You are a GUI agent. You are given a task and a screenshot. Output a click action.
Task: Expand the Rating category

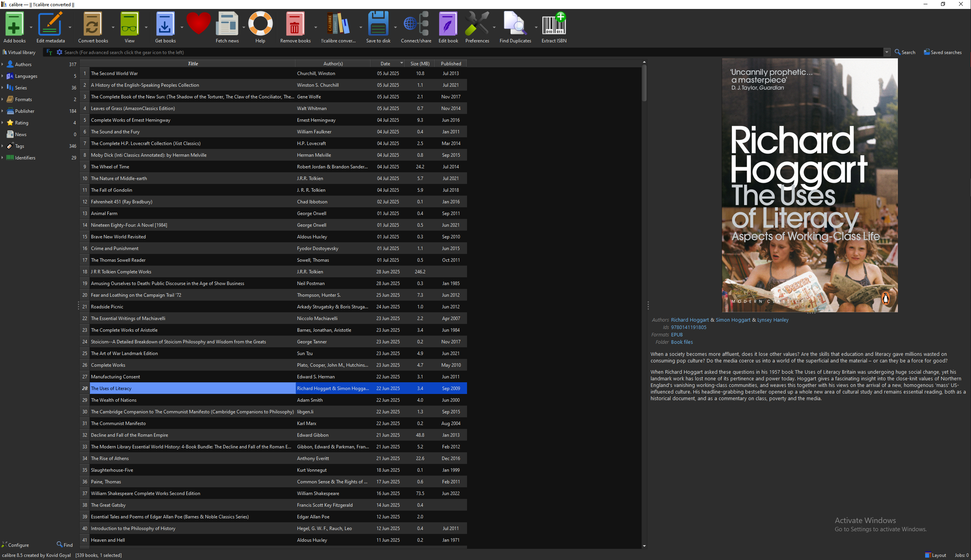pyautogui.click(x=2, y=122)
